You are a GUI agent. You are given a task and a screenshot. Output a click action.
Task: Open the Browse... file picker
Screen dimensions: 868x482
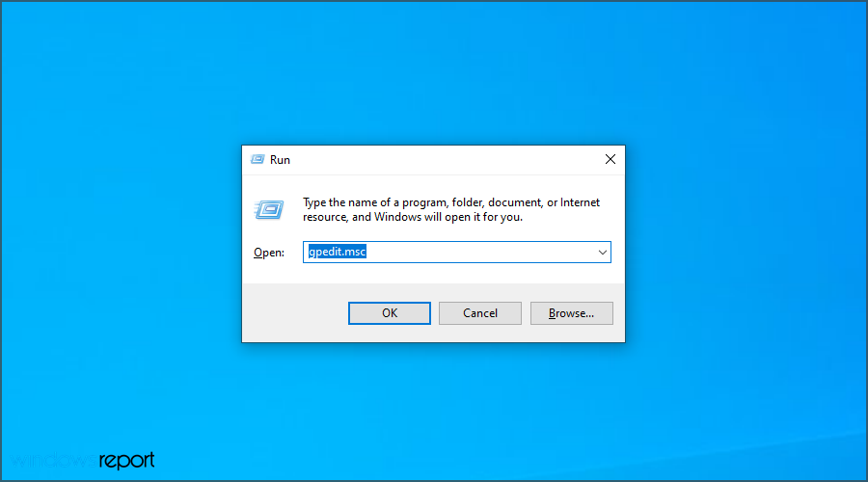tap(571, 313)
